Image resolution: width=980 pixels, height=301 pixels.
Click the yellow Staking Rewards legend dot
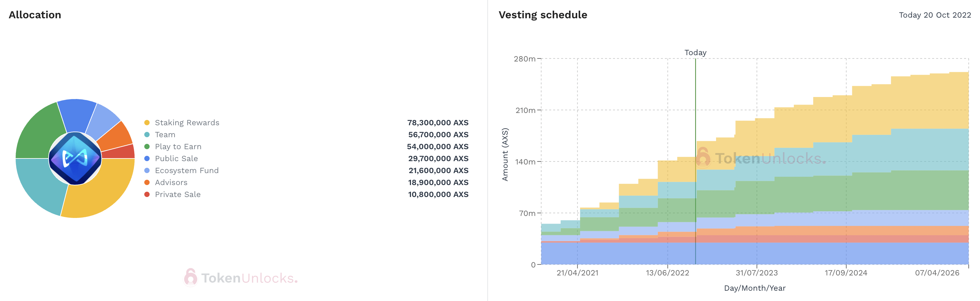(147, 123)
